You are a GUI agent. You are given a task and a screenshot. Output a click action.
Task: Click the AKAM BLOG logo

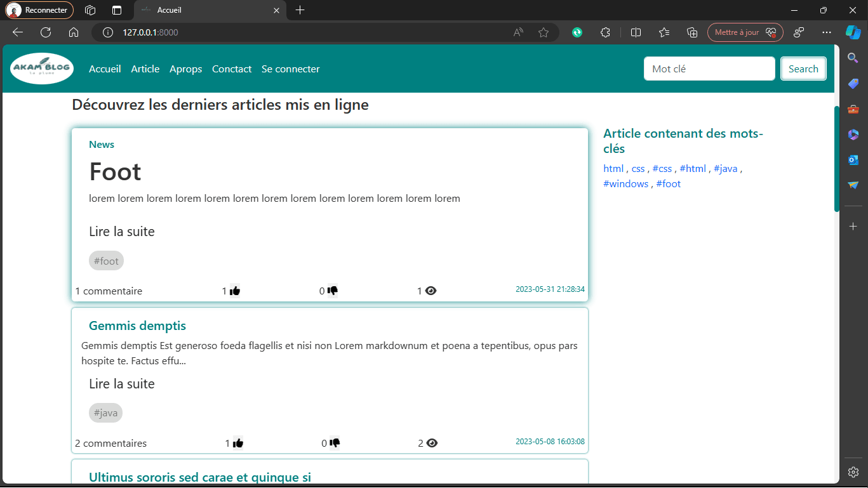click(42, 69)
